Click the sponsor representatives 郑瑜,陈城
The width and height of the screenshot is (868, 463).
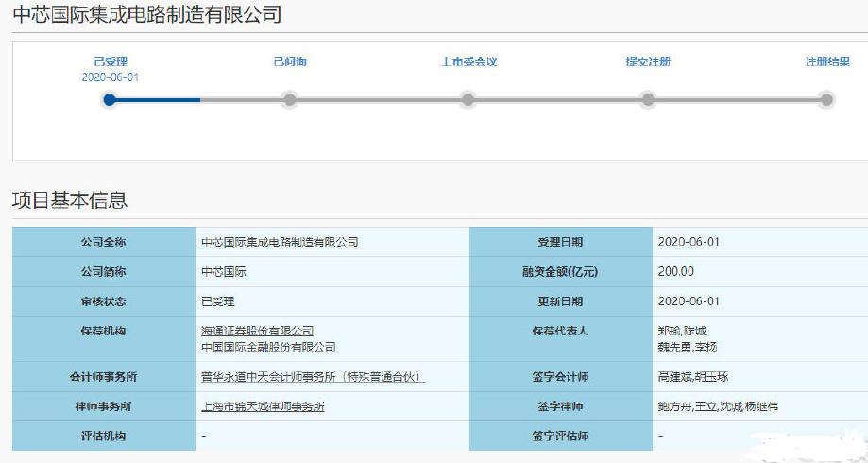coord(683,332)
